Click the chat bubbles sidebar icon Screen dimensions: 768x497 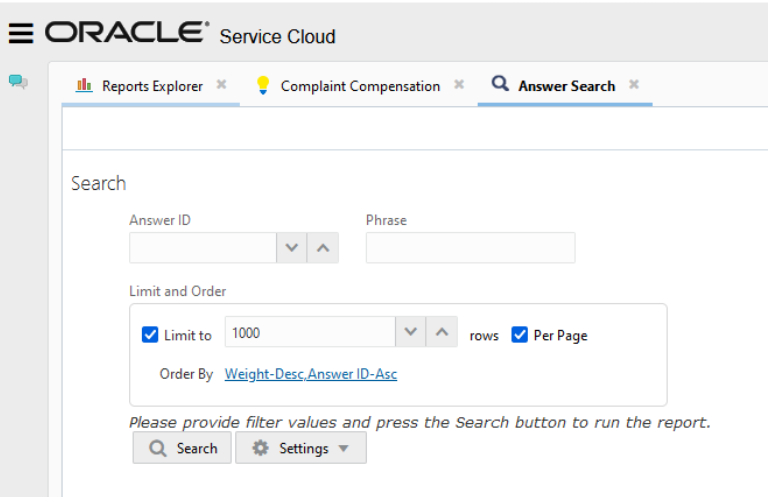coord(18,81)
